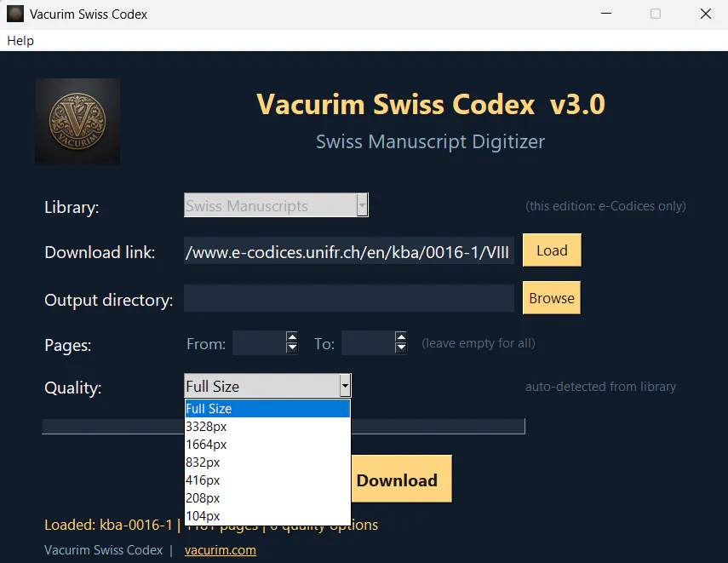Click the '(this edition: e-Codices only)' note

click(x=605, y=206)
